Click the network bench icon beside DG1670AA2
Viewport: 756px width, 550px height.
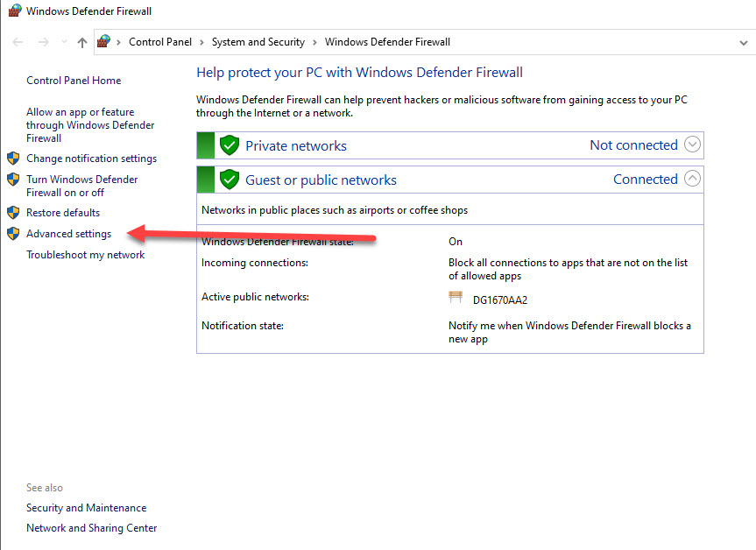tap(456, 297)
